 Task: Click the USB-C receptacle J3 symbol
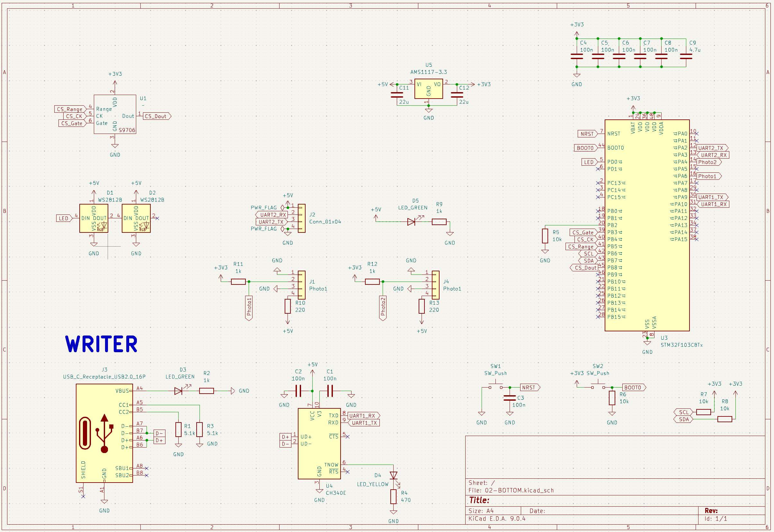(x=104, y=433)
